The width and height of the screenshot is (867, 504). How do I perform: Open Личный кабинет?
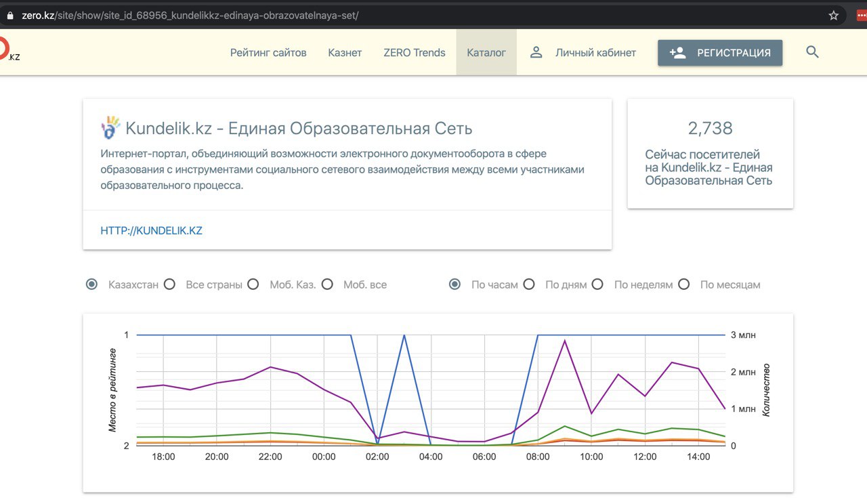[x=595, y=52]
